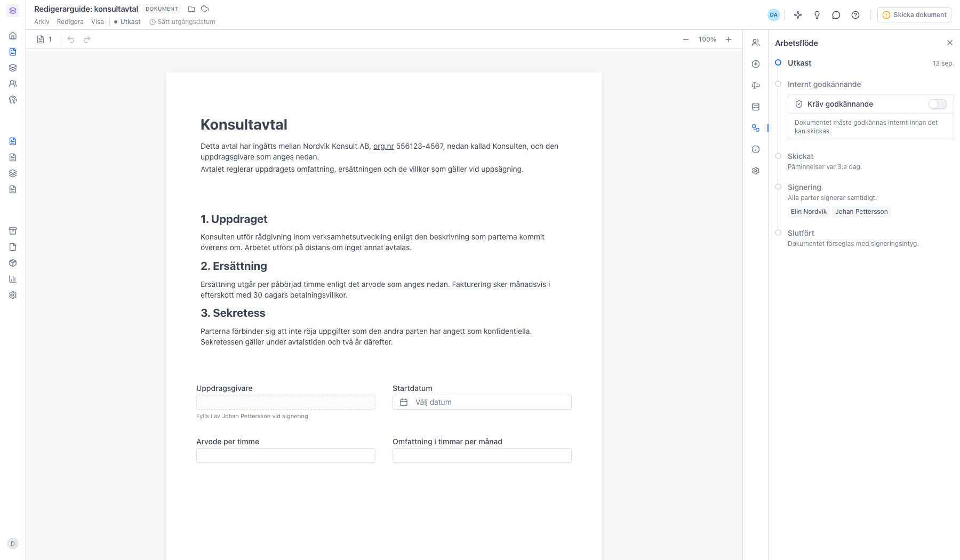Close the Arbetsflöde panel

tap(950, 43)
